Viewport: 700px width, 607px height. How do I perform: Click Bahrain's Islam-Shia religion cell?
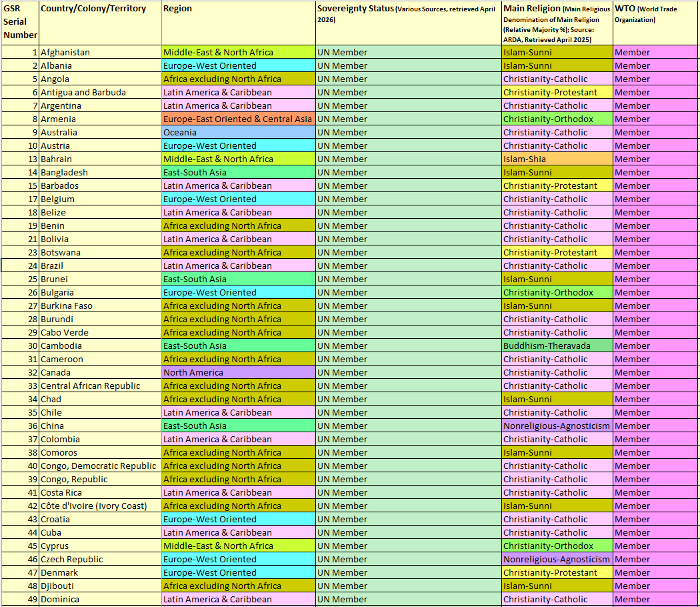pyautogui.click(x=557, y=159)
